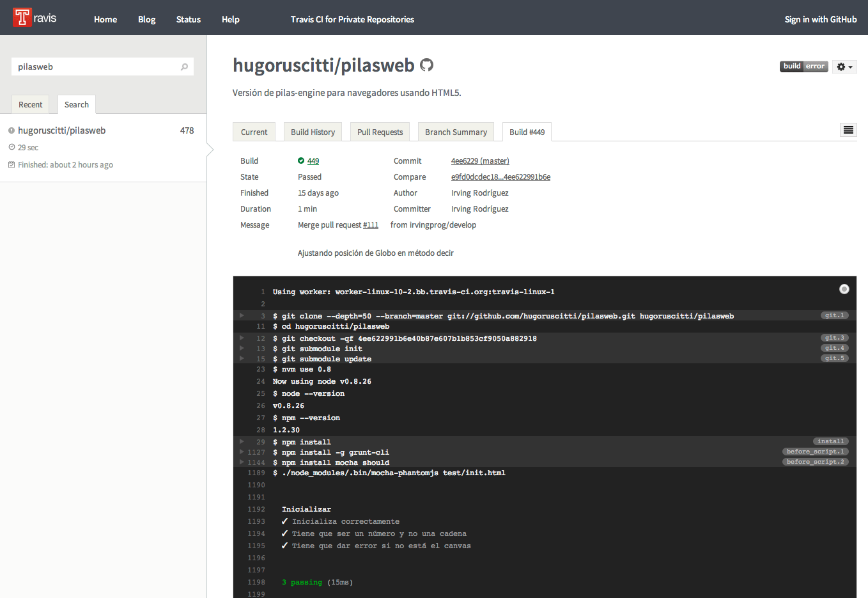868x598 pixels.
Task: Click the before_script.2 log tag
Action: [x=816, y=462]
